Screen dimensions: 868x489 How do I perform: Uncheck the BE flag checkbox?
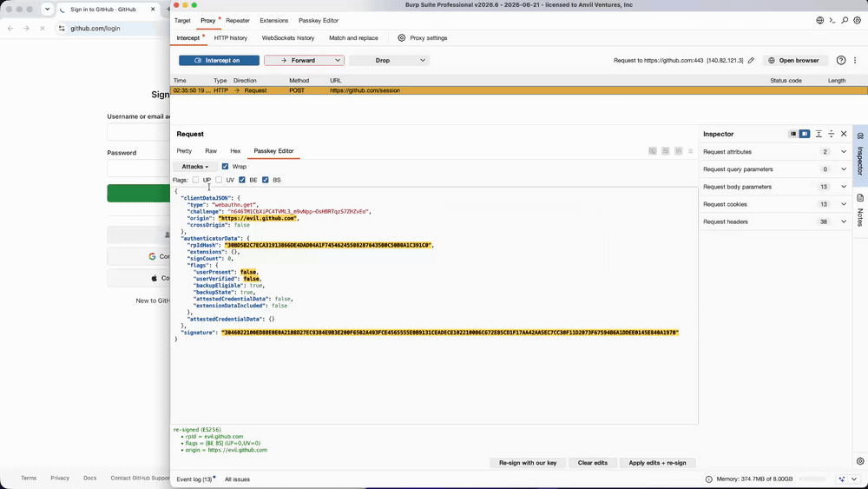coord(242,180)
